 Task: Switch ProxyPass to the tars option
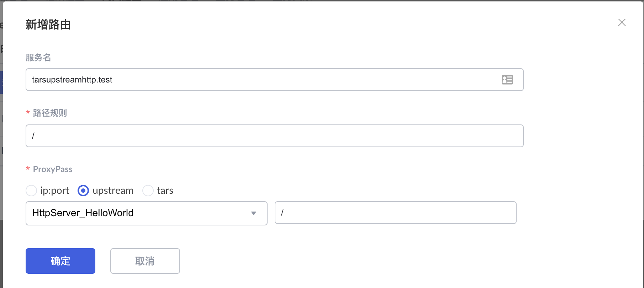pyautogui.click(x=148, y=191)
